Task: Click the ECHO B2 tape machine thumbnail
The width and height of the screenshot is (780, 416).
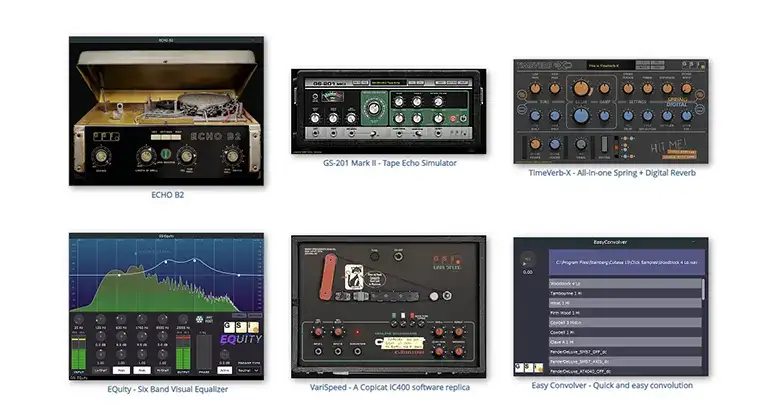Action: pos(167,110)
